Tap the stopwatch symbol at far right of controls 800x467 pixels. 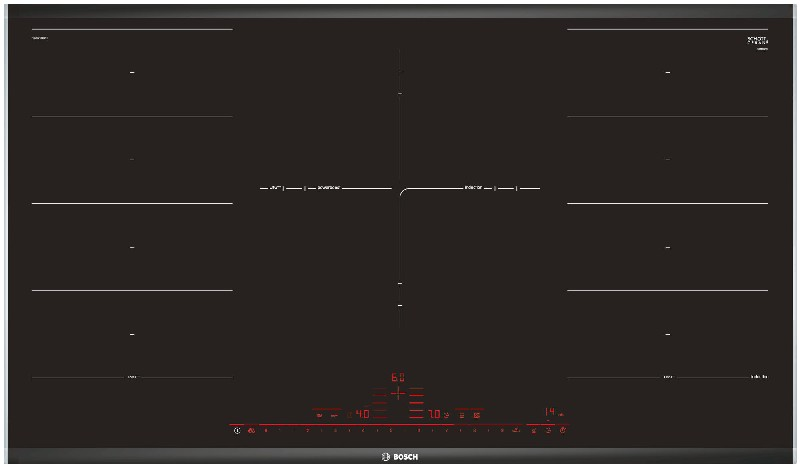[x=563, y=430]
